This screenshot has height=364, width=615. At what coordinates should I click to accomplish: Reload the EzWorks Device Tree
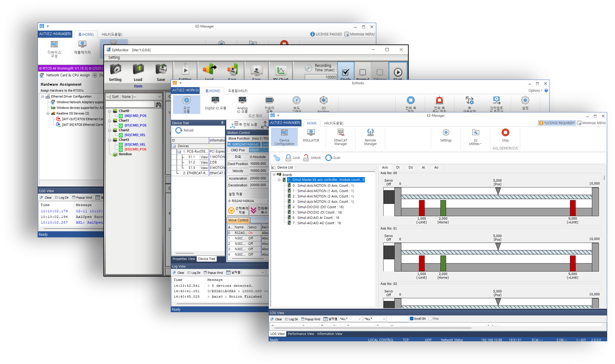[185, 130]
